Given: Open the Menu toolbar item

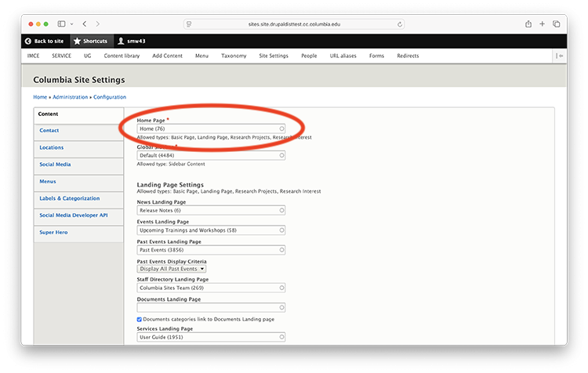Looking at the screenshot, I should click(201, 56).
